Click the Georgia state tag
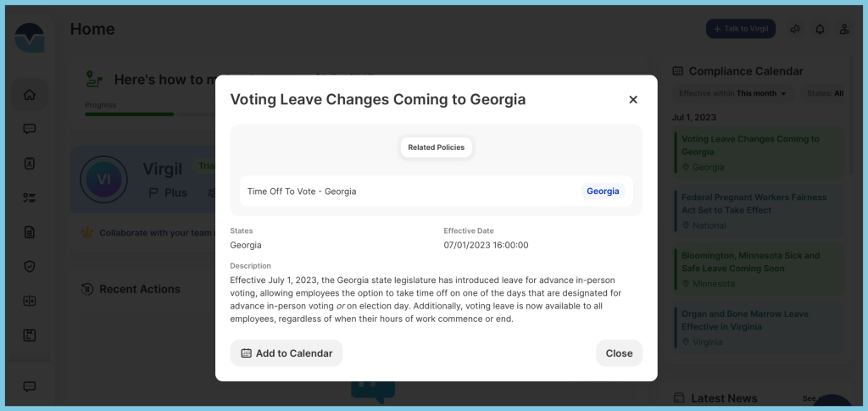The image size is (868, 411). pos(603,192)
